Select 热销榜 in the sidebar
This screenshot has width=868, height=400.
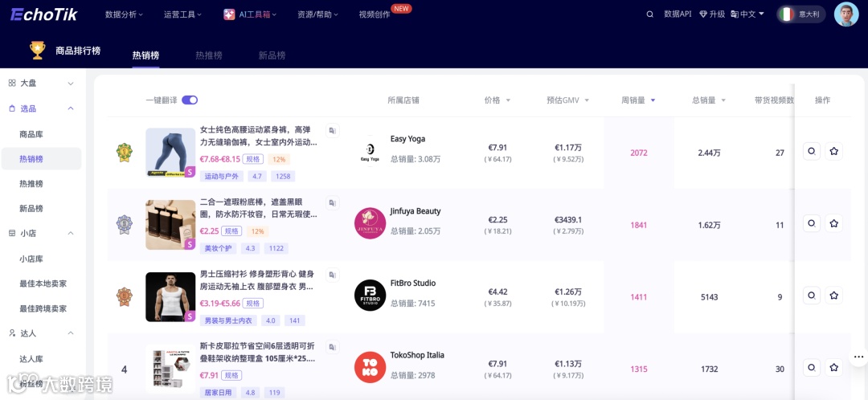coord(41,159)
